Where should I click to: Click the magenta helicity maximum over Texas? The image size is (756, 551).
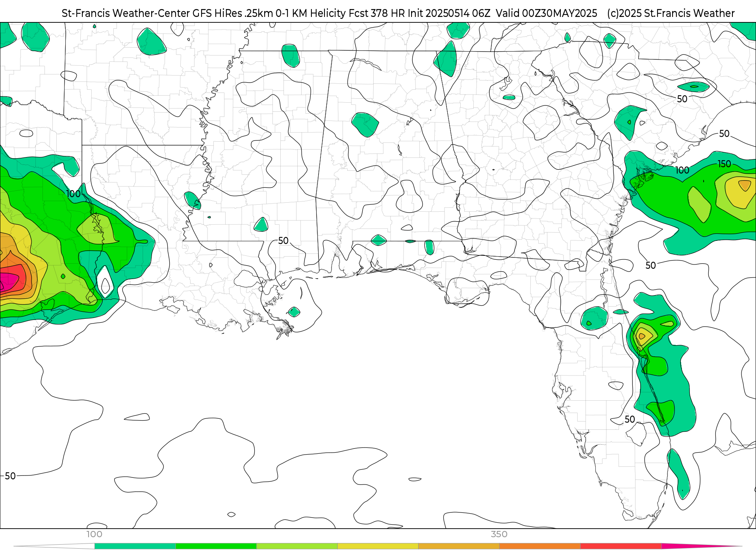pyautogui.click(x=8, y=282)
